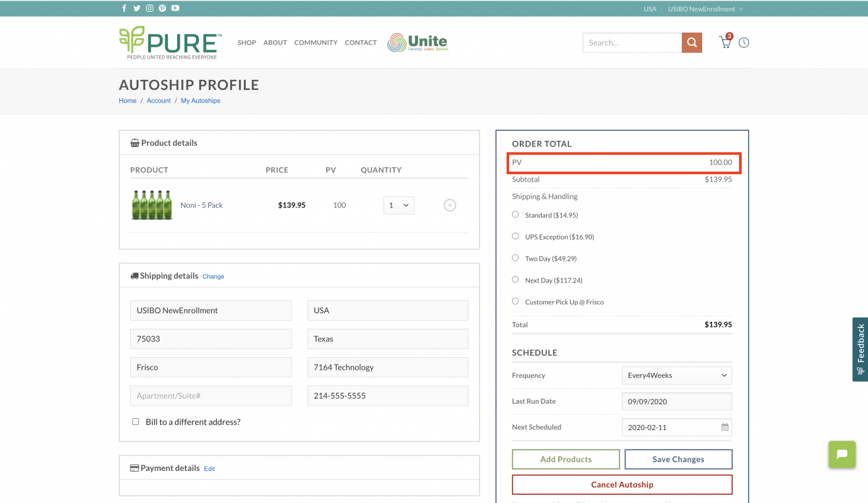Viewport: 868px width, 503px height.
Task: Click USA country selector in top bar
Action: [x=650, y=9]
